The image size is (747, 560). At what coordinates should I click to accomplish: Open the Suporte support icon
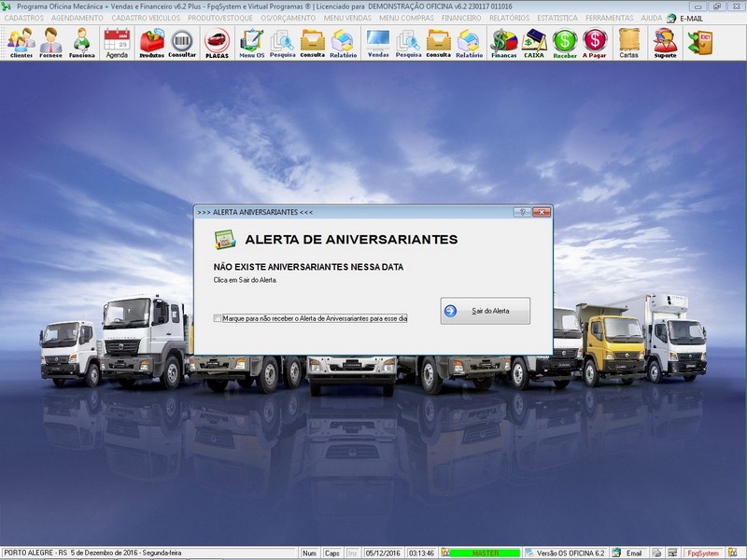click(665, 43)
